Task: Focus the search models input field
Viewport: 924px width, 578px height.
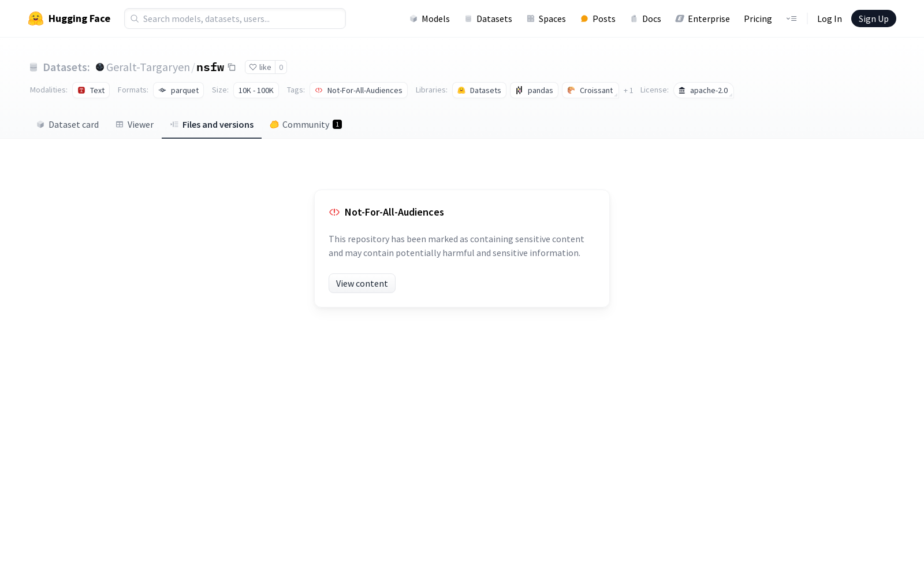Action: click(x=235, y=18)
